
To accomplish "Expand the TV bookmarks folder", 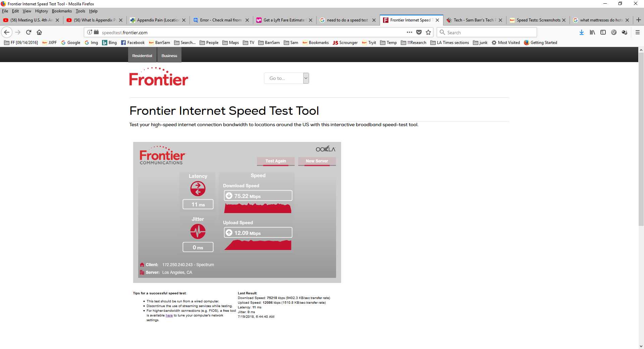I will tap(249, 43).
